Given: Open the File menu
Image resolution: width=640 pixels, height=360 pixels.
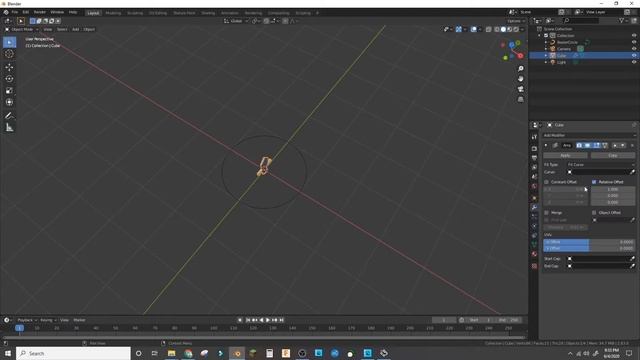Looking at the screenshot, I should coord(15,12).
